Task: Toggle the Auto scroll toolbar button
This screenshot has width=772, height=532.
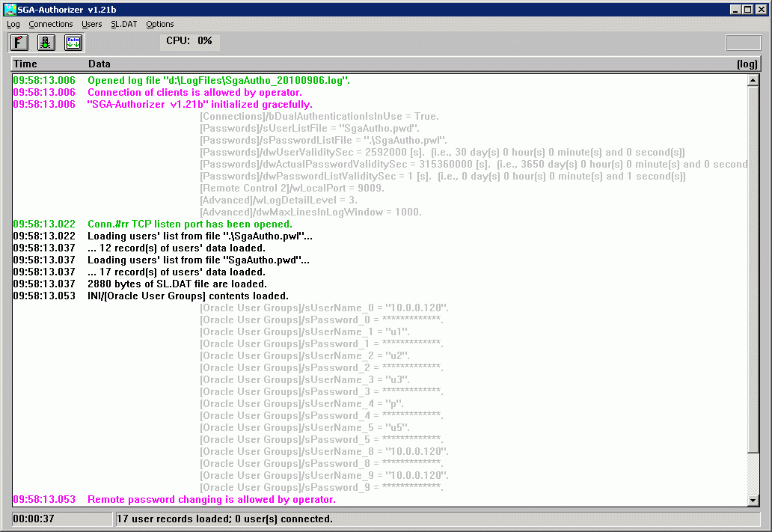Action: coord(73,43)
